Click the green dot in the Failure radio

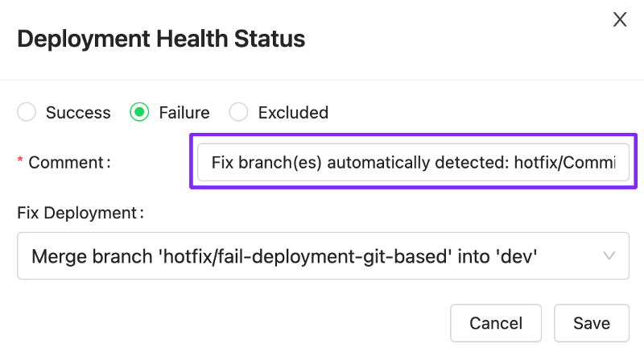(x=140, y=113)
